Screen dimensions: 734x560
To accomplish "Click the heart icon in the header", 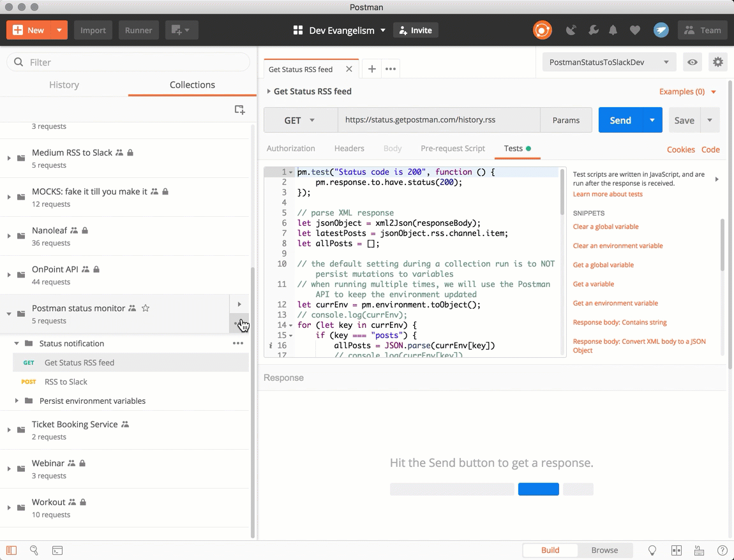I will point(635,31).
